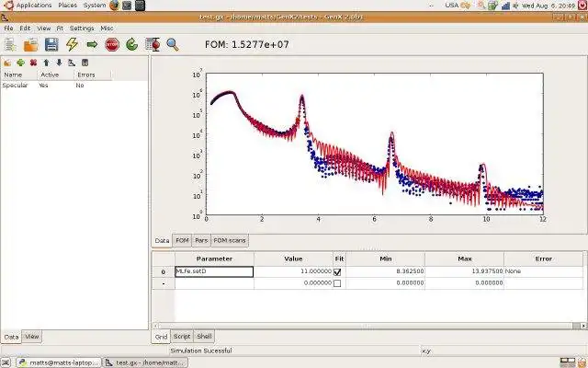Click show desktop icon in bottom panel

click(x=6, y=362)
